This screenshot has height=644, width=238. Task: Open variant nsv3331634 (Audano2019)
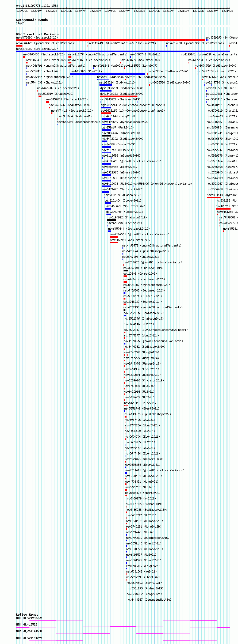tap(75, 116)
